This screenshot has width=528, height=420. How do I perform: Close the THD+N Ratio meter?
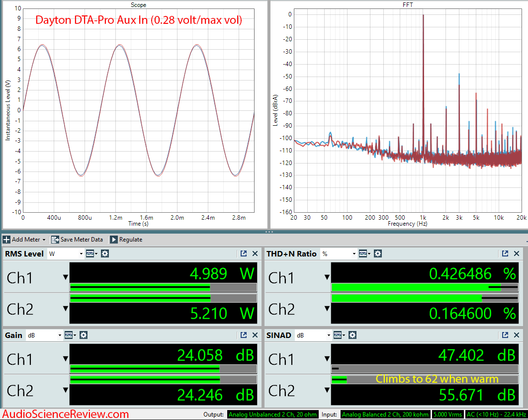click(516, 254)
